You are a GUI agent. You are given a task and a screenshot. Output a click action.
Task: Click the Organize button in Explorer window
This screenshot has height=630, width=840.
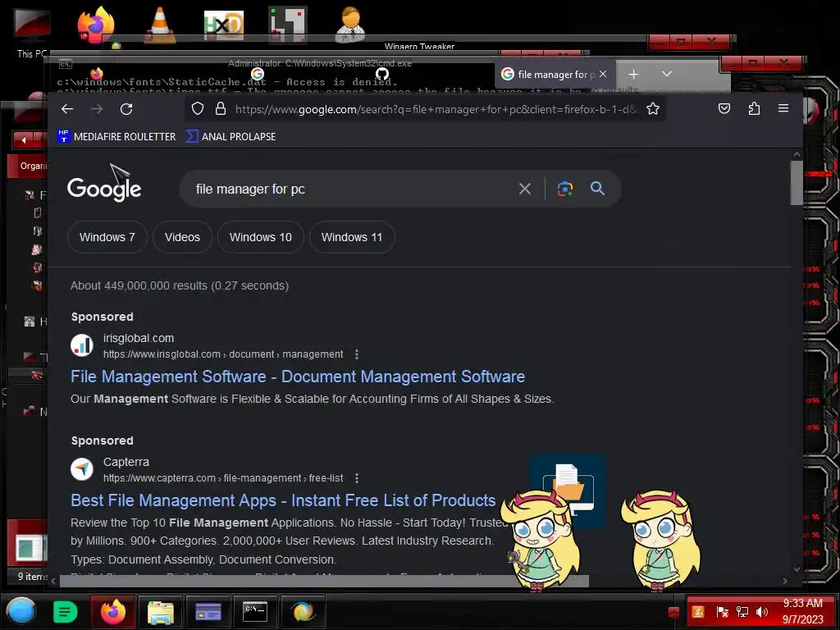[33, 166]
